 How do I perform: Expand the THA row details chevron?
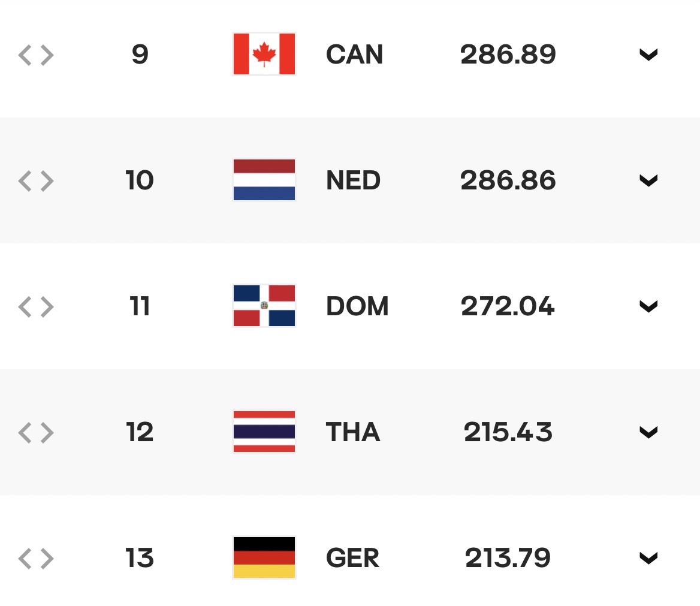[648, 432]
